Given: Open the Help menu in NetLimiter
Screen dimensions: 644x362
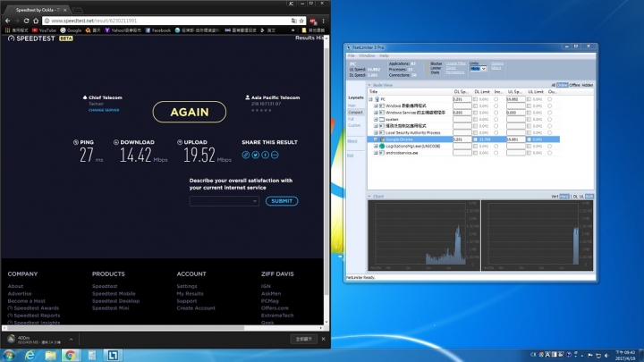Looking at the screenshot, I should 384,55.
